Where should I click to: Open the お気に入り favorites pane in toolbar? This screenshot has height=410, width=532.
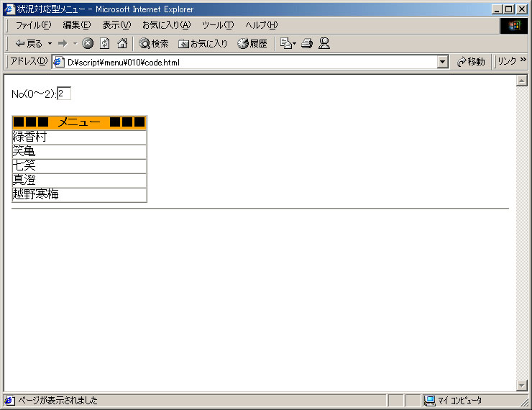(203, 43)
